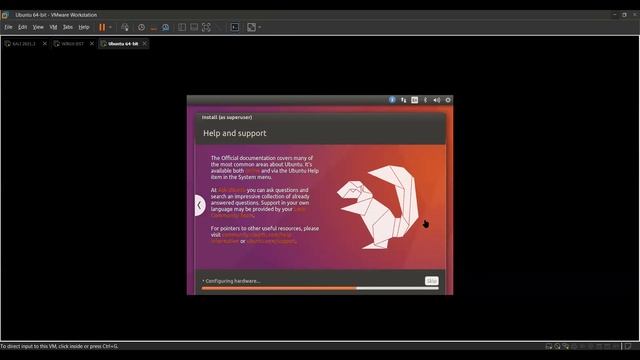The width and height of the screenshot is (640, 360).
Task: Click the installation progress bar
Action: 320,288
